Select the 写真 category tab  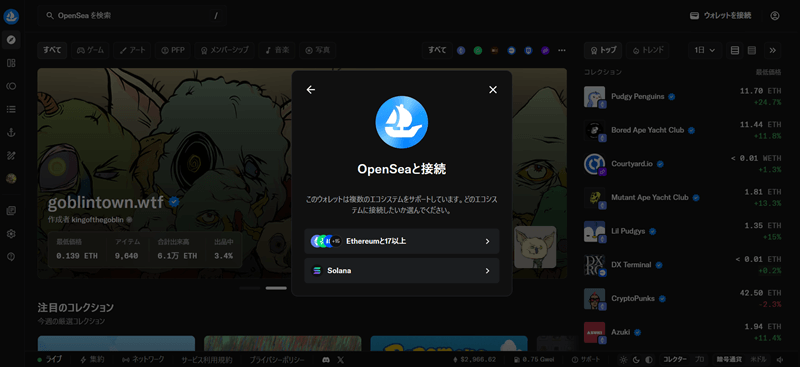click(x=317, y=51)
